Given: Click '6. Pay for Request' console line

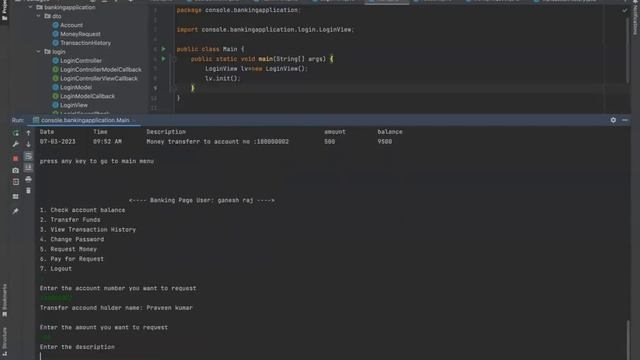Looking at the screenshot, I should 72,259.
